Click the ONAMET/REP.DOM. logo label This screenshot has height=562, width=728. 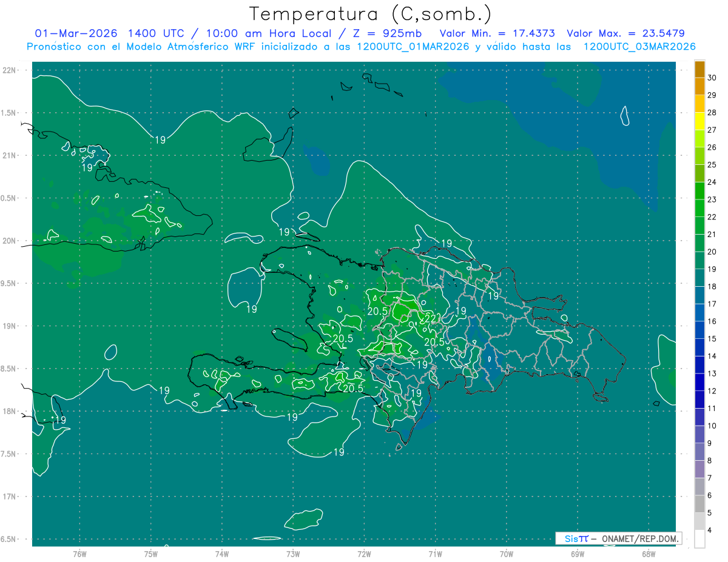(618, 538)
